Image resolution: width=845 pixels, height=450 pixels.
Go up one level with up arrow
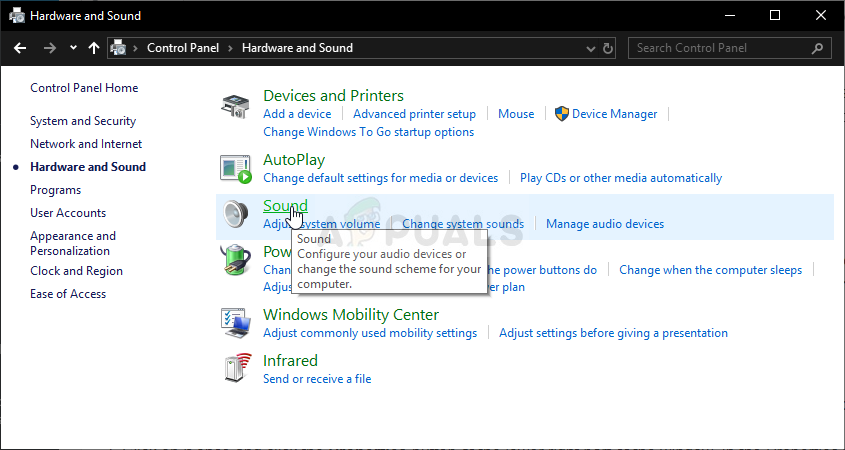click(94, 48)
